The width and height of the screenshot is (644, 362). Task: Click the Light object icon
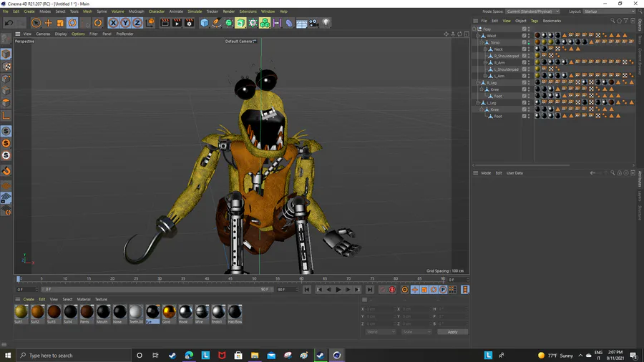(x=326, y=23)
